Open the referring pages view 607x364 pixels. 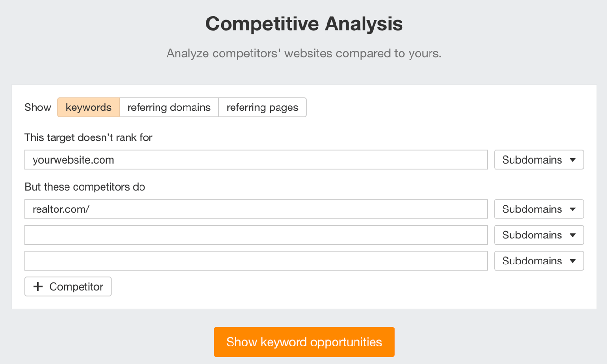(262, 107)
